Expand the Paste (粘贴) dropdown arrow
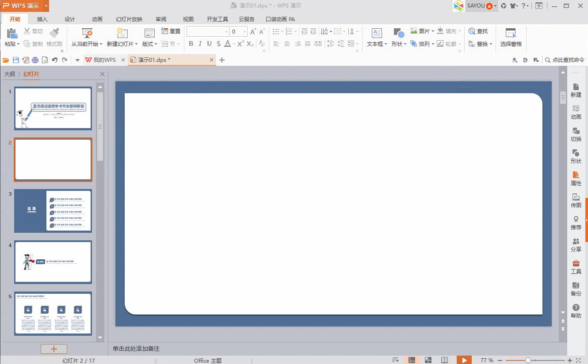 coord(18,44)
